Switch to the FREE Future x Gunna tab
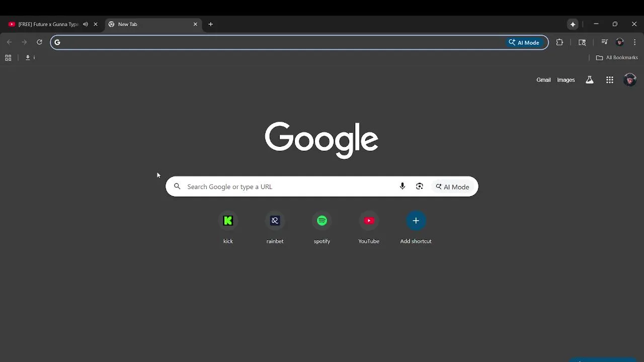The image size is (644, 362). [x=48, y=24]
